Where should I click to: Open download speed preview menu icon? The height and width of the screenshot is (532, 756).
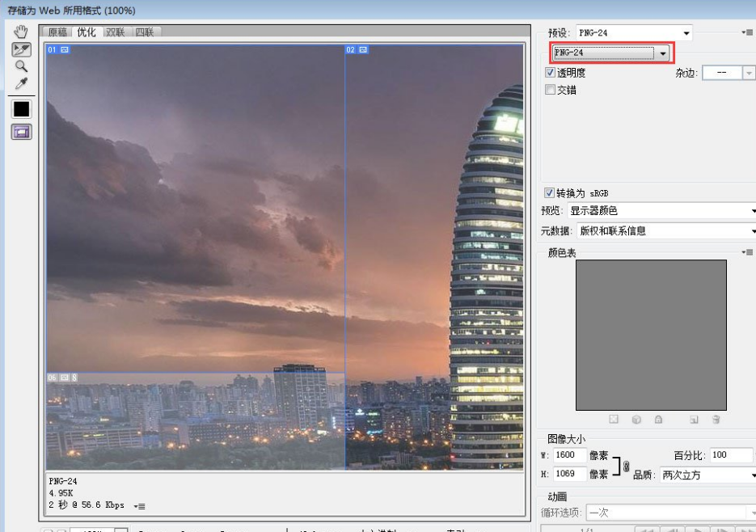tap(140, 506)
